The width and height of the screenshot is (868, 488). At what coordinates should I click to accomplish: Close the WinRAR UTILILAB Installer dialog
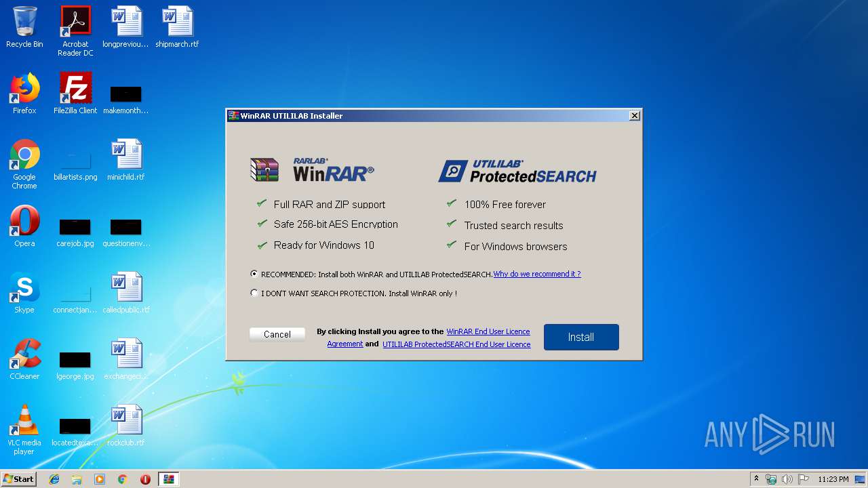tap(635, 116)
